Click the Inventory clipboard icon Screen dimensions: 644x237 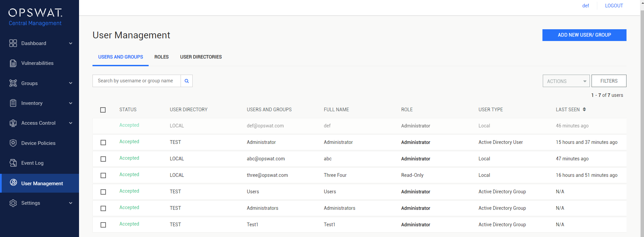click(13, 103)
